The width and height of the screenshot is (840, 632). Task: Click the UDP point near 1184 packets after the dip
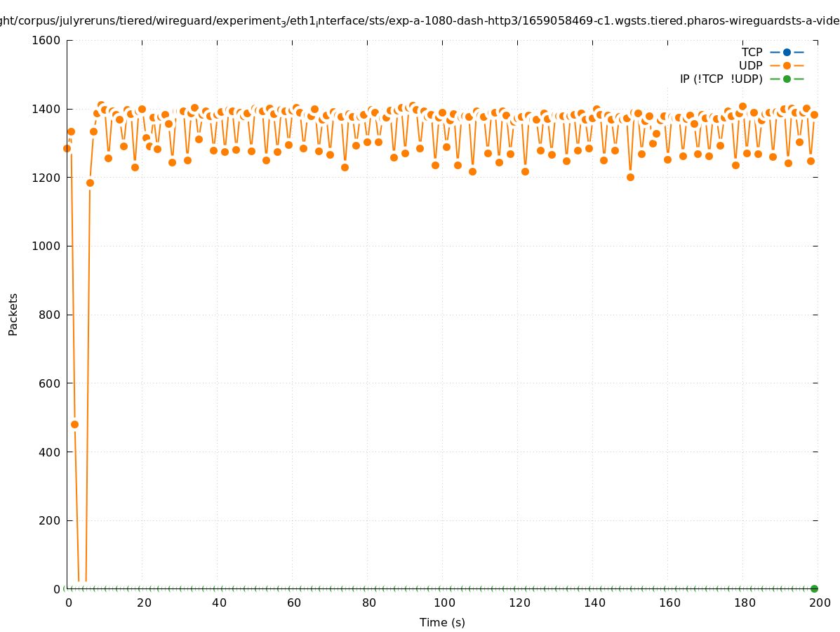[x=90, y=183]
